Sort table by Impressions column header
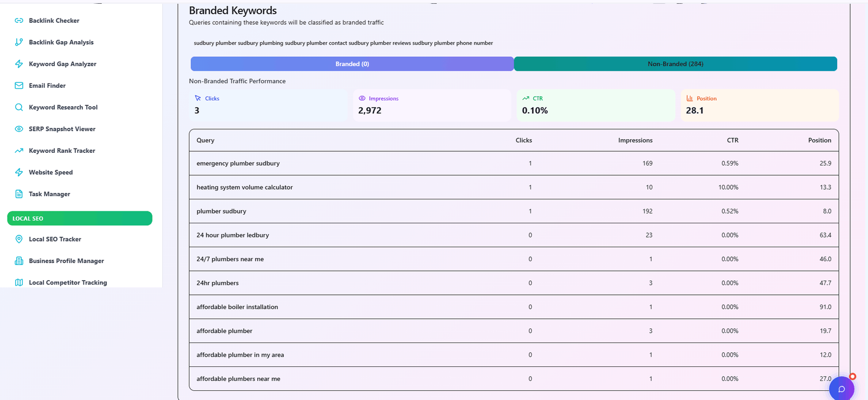 point(635,140)
